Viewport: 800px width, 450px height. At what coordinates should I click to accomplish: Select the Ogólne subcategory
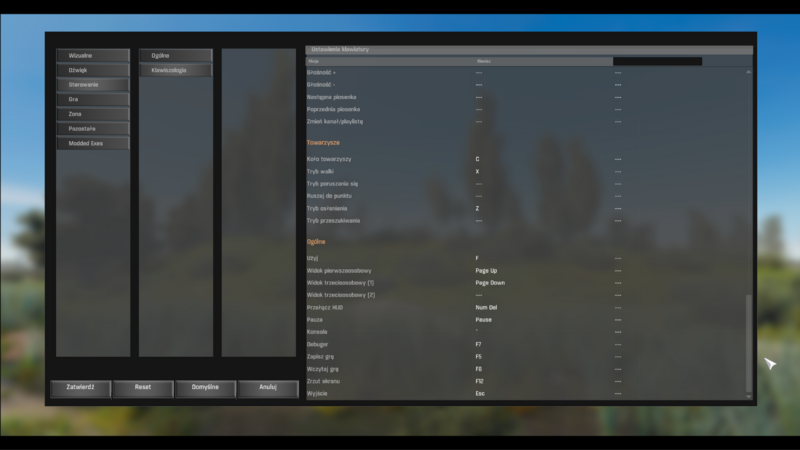pyautogui.click(x=176, y=56)
